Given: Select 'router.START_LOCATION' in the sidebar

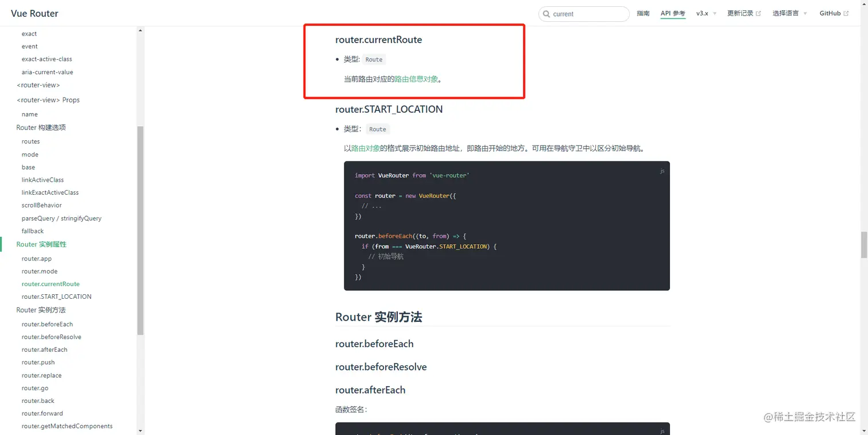Looking at the screenshot, I should pyautogui.click(x=57, y=297).
